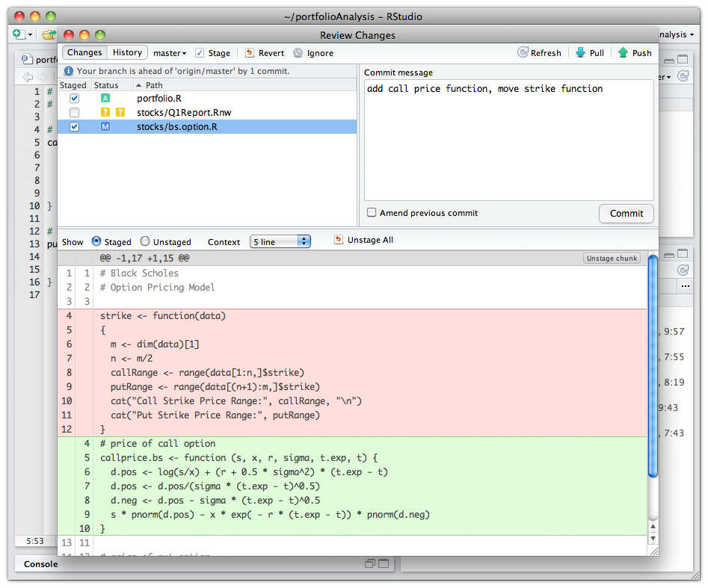
Task: Click the modified status icon for bs.option.R
Action: click(x=105, y=127)
